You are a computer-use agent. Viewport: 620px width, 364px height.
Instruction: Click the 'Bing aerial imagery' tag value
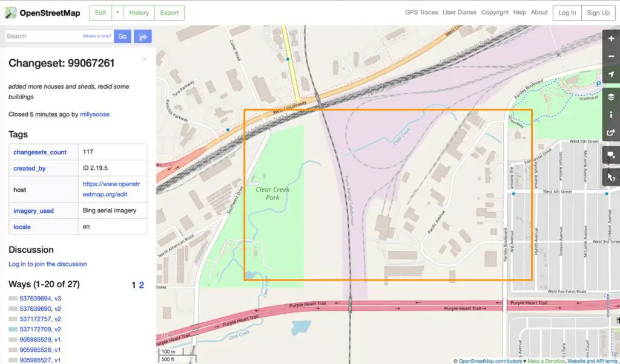pos(110,210)
